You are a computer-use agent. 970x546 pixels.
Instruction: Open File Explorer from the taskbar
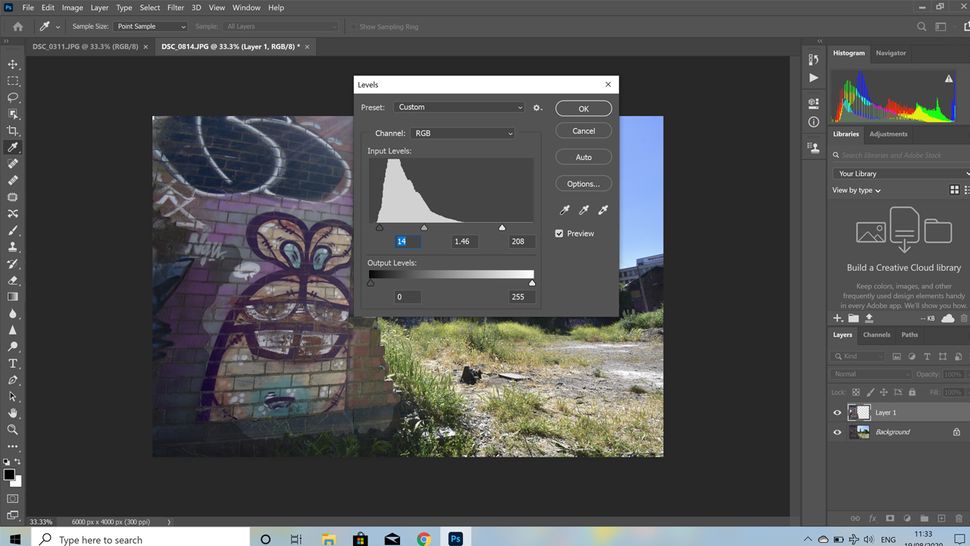(328, 539)
